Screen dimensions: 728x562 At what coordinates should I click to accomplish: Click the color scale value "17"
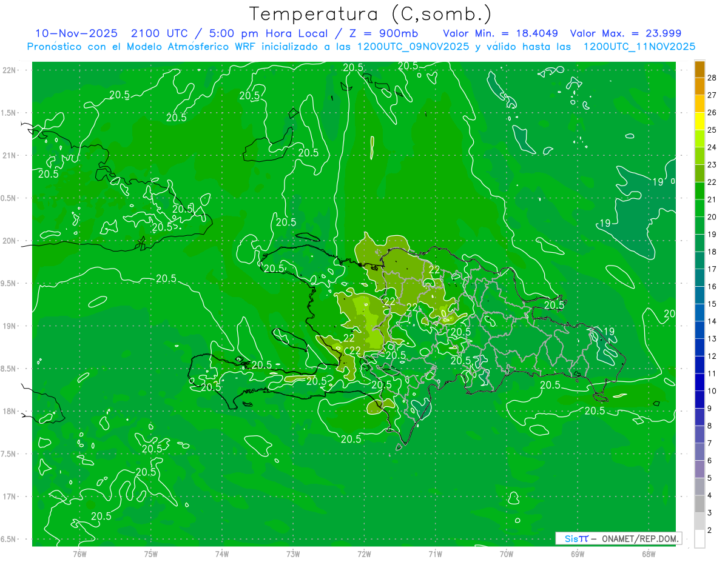tap(712, 269)
